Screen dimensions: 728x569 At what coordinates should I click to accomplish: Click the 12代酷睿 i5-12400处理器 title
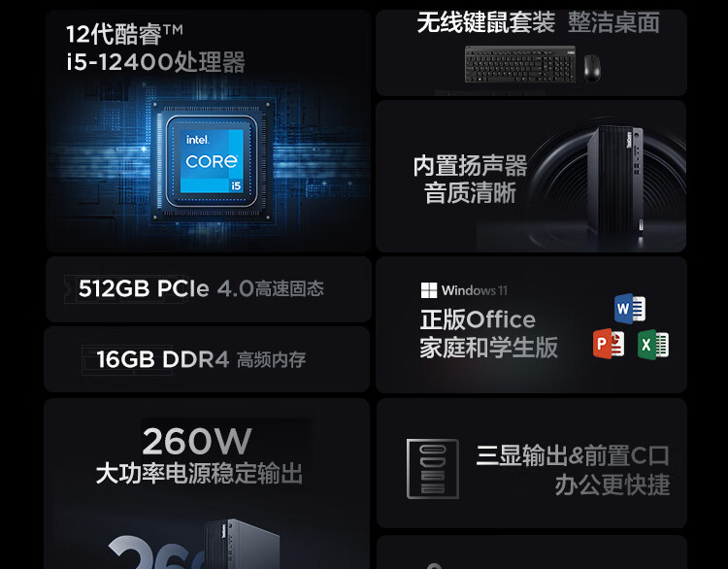pyautogui.click(x=155, y=49)
